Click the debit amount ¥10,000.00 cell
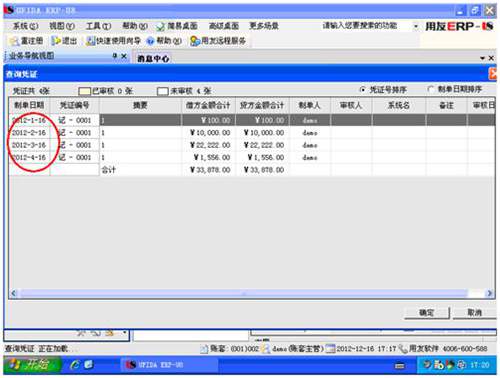The image size is (500, 378). 209,133
